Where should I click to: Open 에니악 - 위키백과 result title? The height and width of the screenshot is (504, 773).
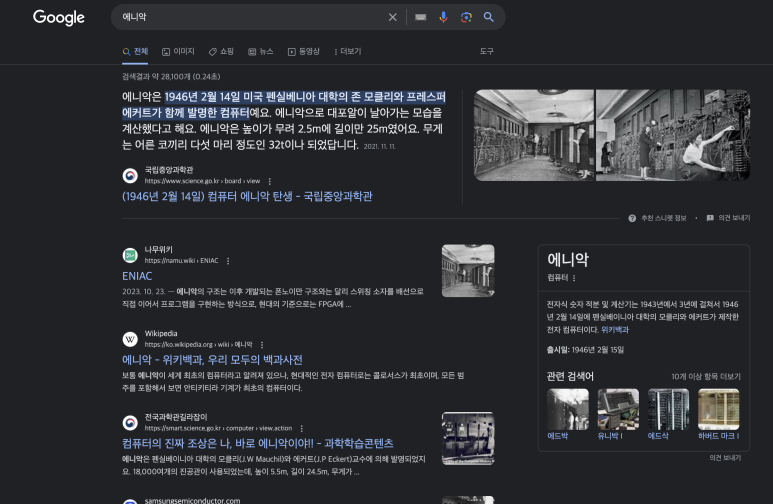212,360
